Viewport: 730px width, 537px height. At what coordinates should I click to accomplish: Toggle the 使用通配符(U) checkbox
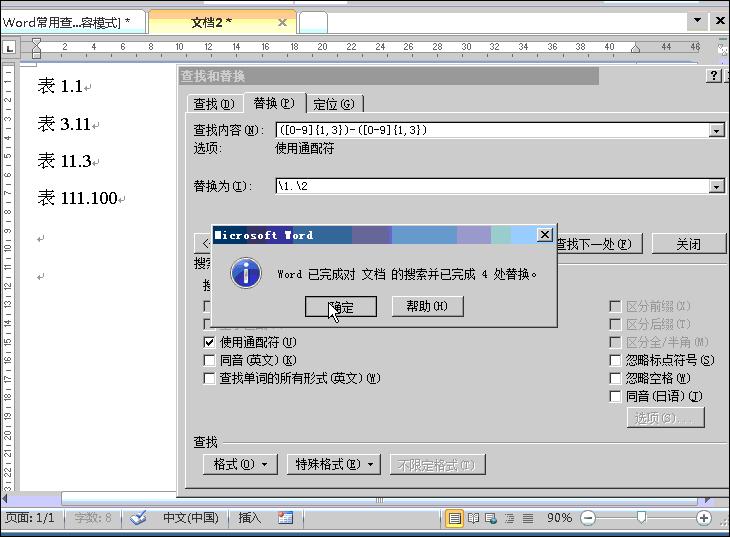pyautogui.click(x=209, y=343)
